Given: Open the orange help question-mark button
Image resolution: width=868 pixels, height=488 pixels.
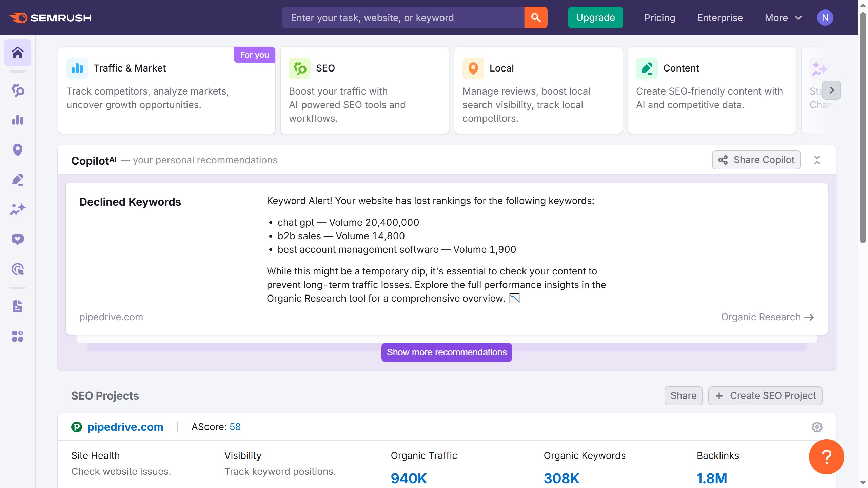Looking at the screenshot, I should [x=827, y=457].
